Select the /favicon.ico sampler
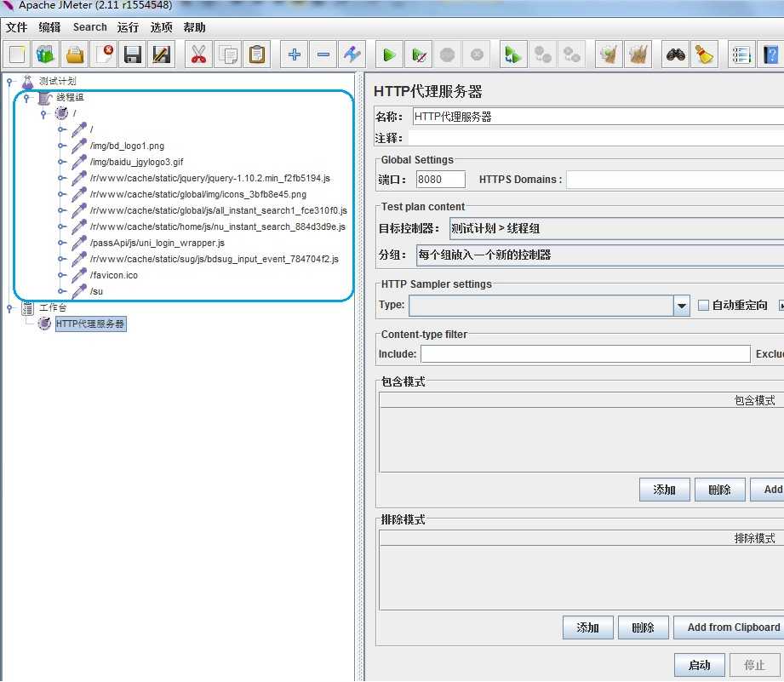Screen dimensions: 784x682 coord(113,276)
